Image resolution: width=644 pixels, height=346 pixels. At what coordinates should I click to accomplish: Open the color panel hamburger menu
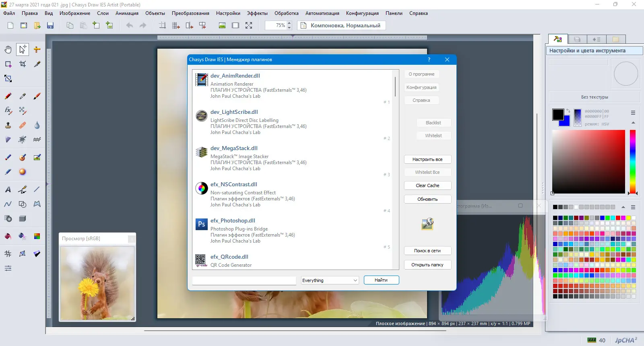click(633, 113)
